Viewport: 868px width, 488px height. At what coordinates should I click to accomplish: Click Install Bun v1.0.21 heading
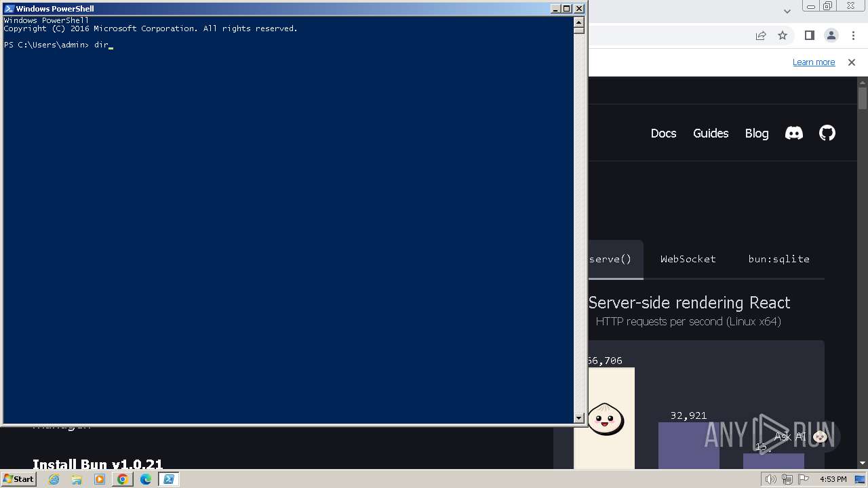(98, 464)
